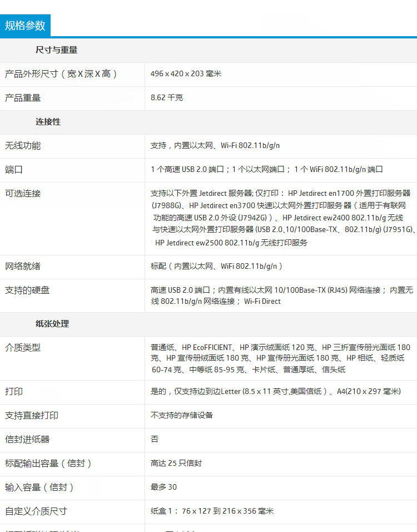Click the 可选连接 label
The width and height of the screenshot is (417, 532).
(23, 194)
